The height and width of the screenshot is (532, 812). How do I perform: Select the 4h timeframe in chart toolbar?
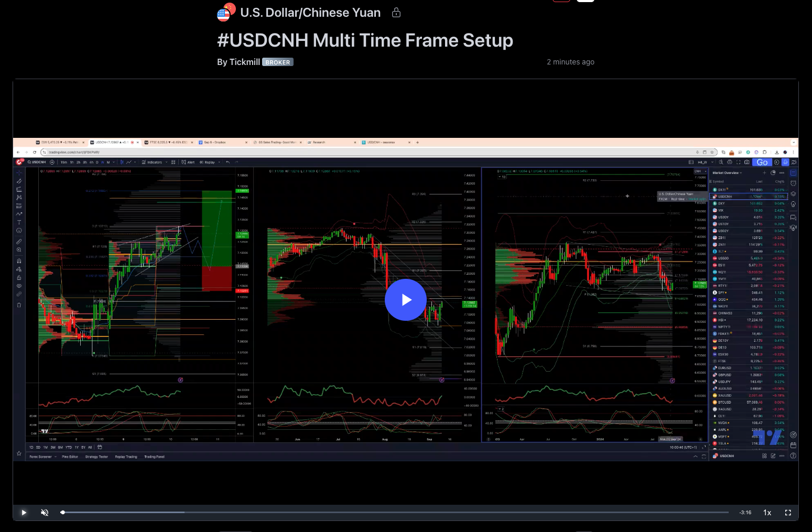tap(91, 162)
